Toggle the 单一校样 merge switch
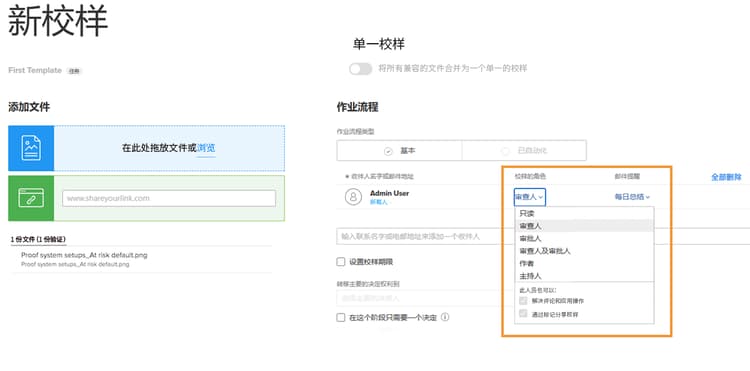The height and width of the screenshot is (371, 750). [360, 69]
